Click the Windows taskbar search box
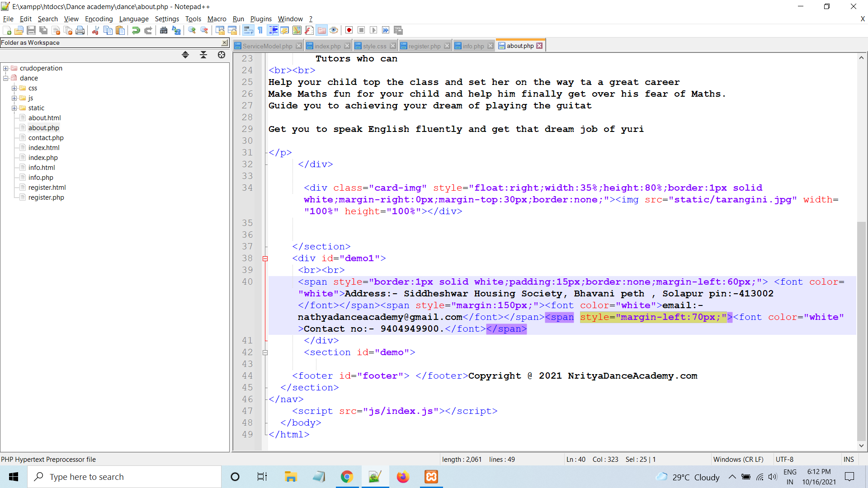The height and width of the screenshot is (488, 868). pos(124,477)
